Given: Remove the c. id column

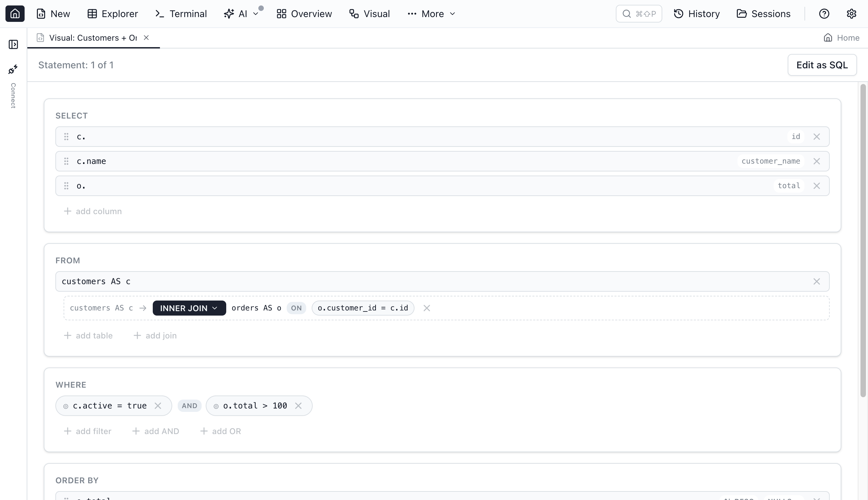Looking at the screenshot, I should coord(817,137).
